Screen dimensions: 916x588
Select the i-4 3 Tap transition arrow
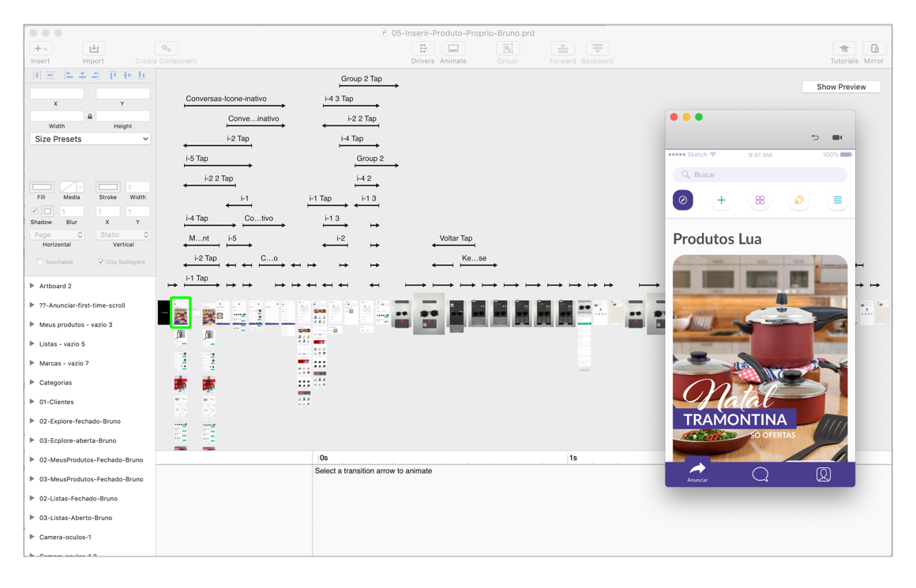pos(351,106)
